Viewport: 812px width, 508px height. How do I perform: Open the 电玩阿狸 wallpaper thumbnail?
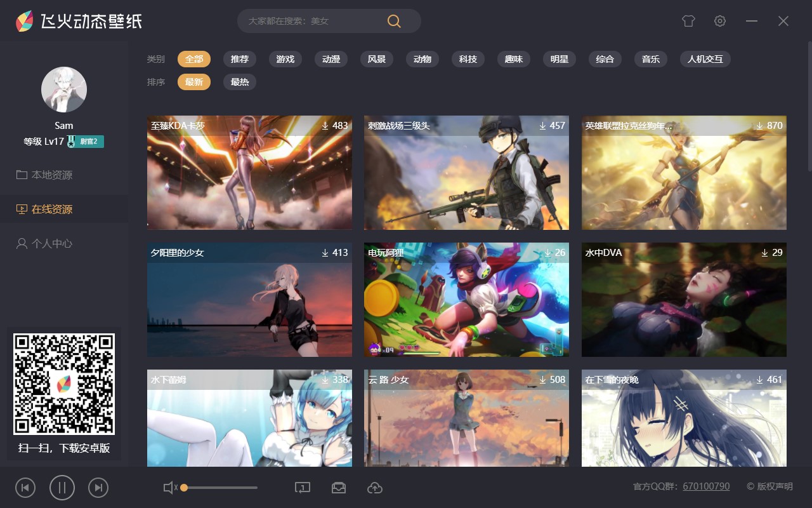tap(466, 300)
